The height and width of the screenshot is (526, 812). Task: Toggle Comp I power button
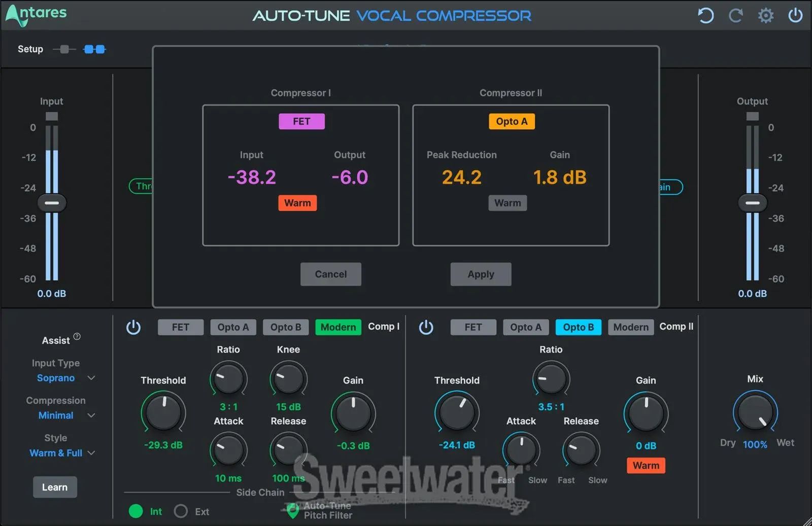pyautogui.click(x=133, y=327)
